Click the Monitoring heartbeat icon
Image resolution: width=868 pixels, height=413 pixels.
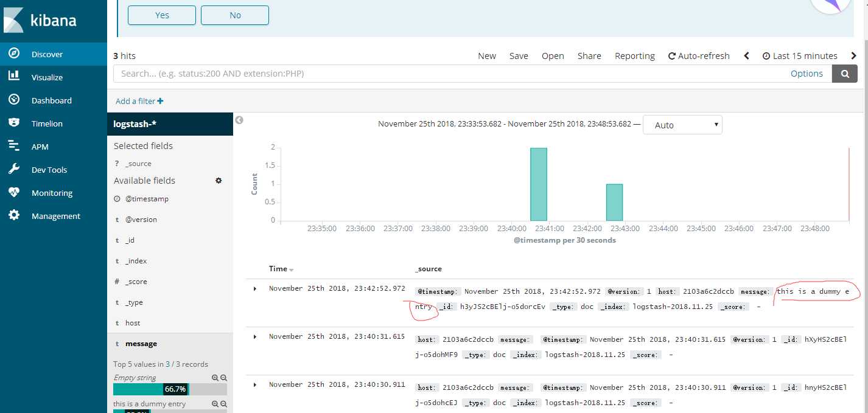pos(14,192)
